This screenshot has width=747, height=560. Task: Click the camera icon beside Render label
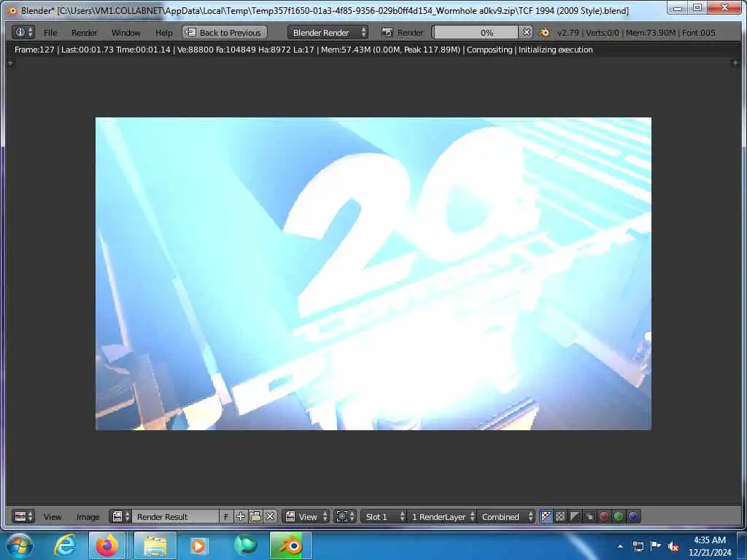pos(387,32)
